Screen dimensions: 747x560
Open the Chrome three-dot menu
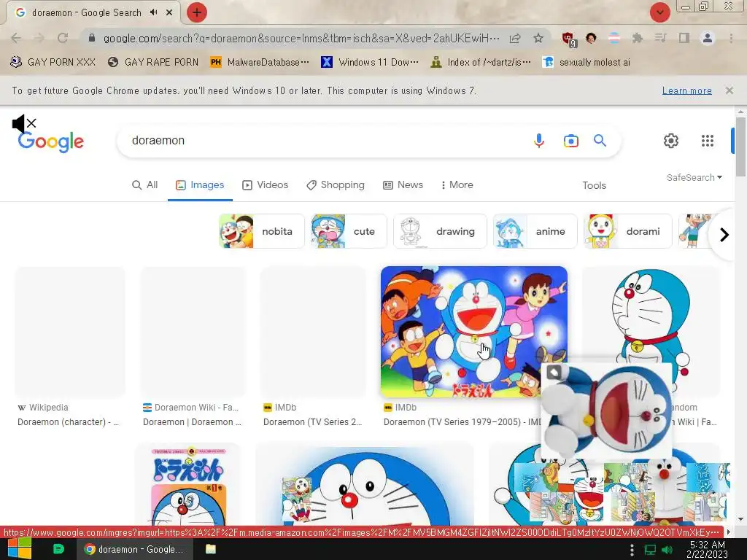point(731,38)
